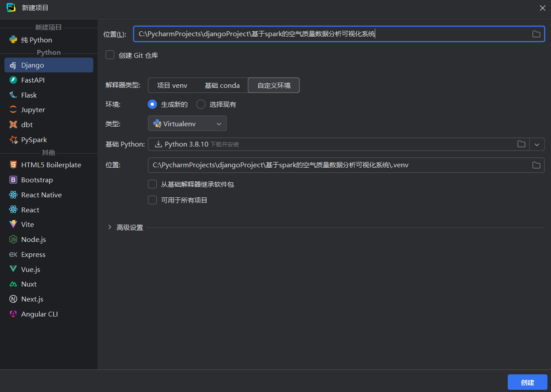This screenshot has width=551, height=392.
Task: Select the Jupyter project icon
Action: coord(13,110)
